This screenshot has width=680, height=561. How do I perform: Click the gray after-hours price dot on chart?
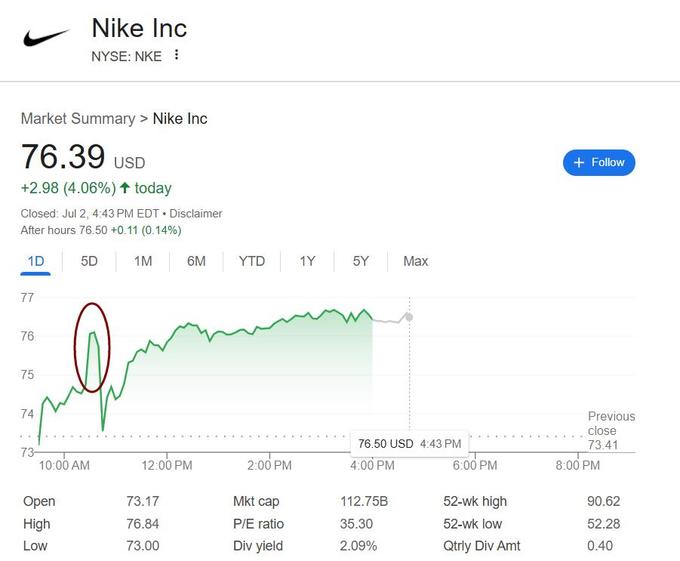point(409,317)
